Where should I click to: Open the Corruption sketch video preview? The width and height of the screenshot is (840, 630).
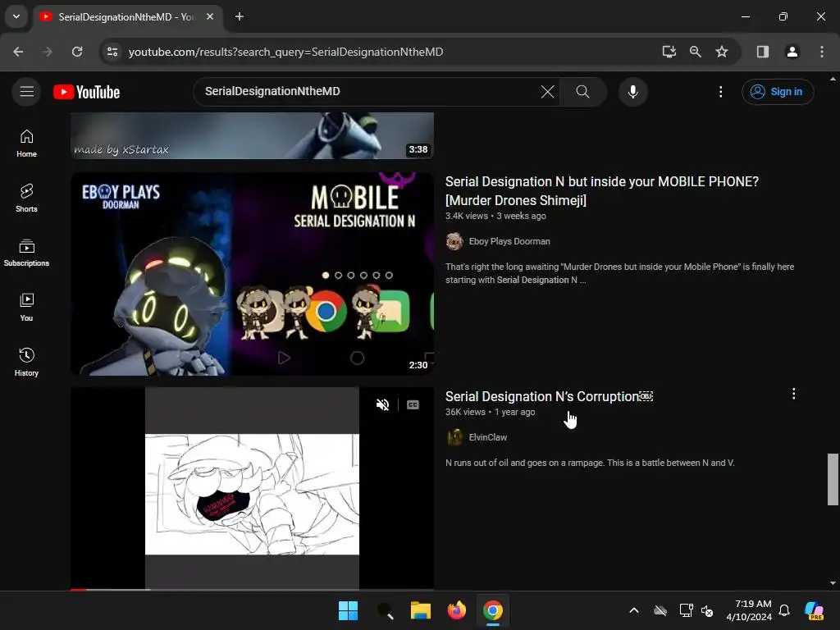click(253, 489)
